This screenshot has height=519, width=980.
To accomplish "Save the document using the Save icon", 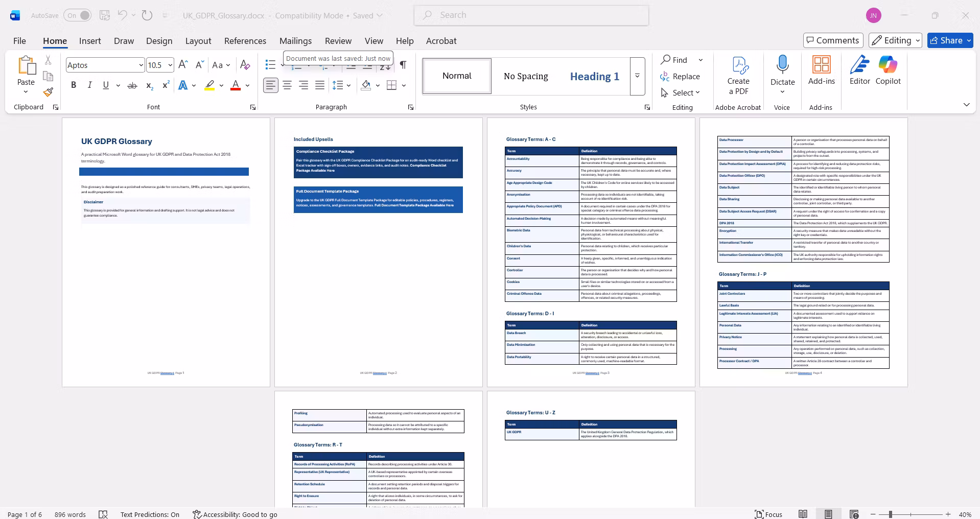I will coord(105,15).
